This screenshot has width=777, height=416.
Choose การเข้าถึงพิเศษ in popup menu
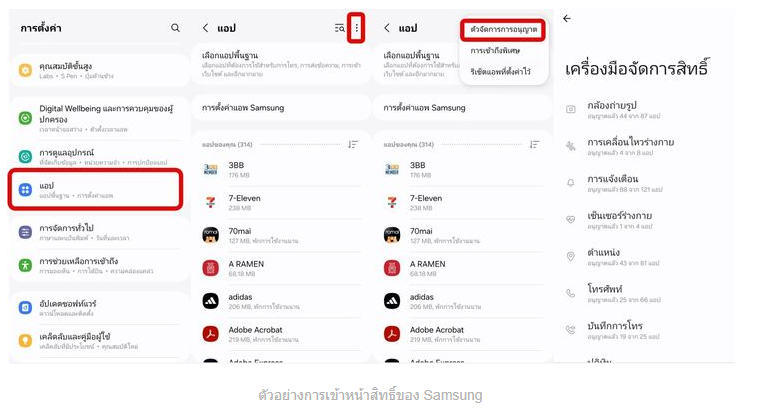pyautogui.click(x=495, y=51)
